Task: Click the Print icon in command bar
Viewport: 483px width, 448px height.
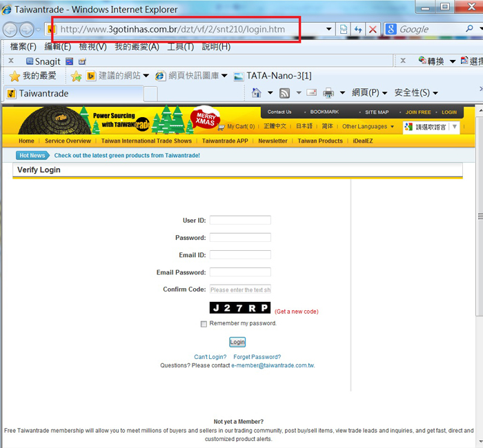Action: 328,93
